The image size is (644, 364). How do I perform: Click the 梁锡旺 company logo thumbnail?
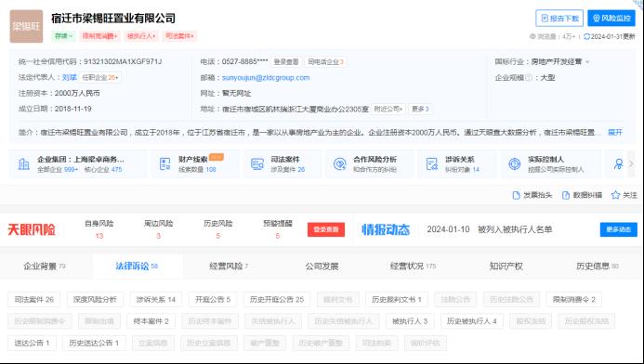[26, 27]
